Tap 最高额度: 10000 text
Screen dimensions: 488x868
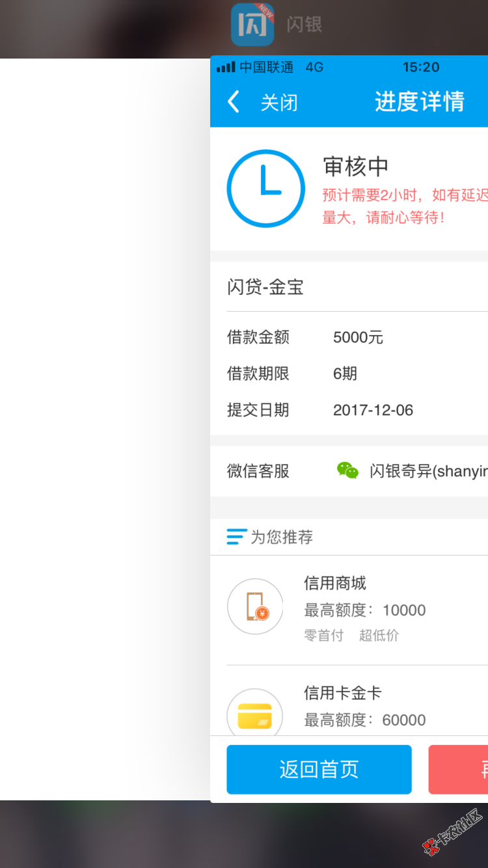365,610
